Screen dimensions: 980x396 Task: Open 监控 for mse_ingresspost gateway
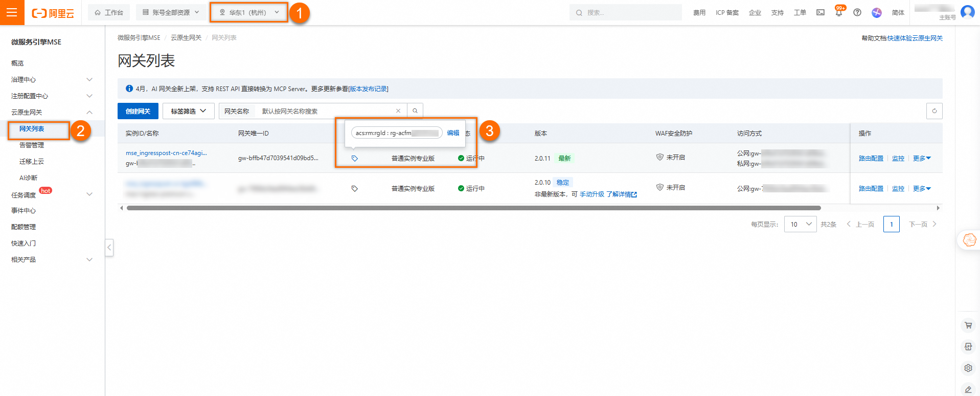click(x=898, y=158)
